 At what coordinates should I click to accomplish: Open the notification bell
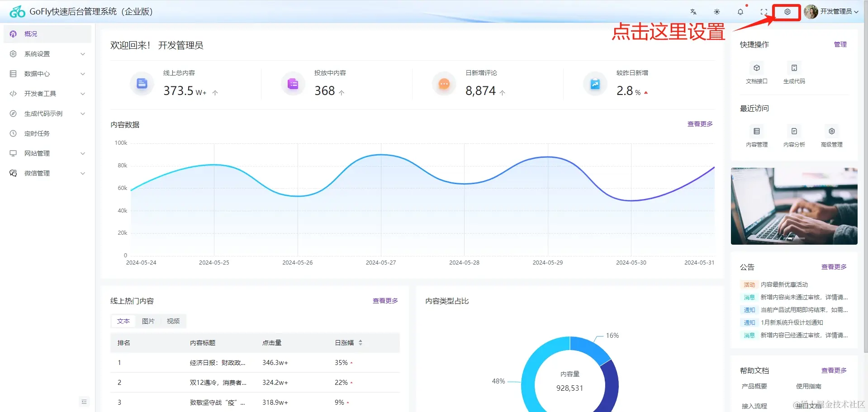pos(740,12)
